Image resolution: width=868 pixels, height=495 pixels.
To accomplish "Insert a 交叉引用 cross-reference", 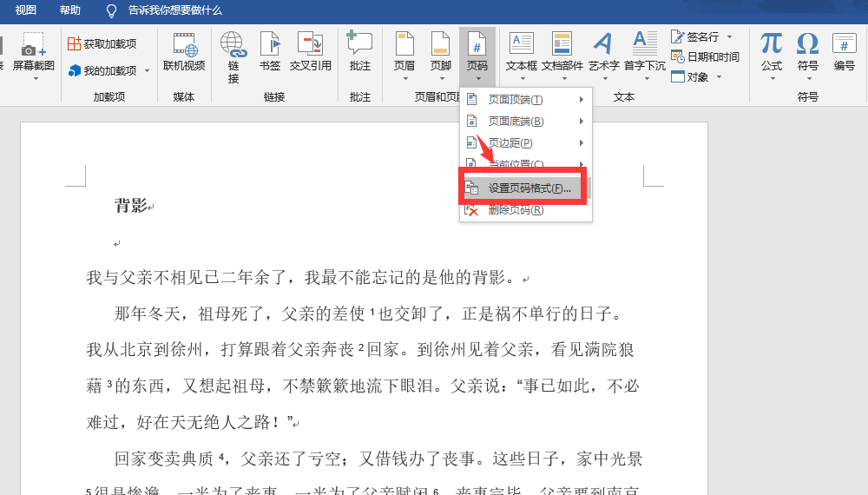I will (311, 54).
